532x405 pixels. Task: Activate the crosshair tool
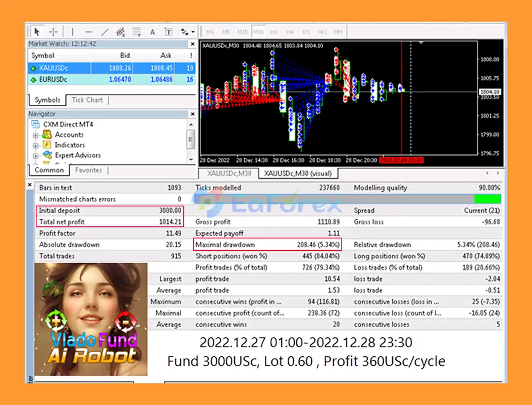(x=53, y=32)
